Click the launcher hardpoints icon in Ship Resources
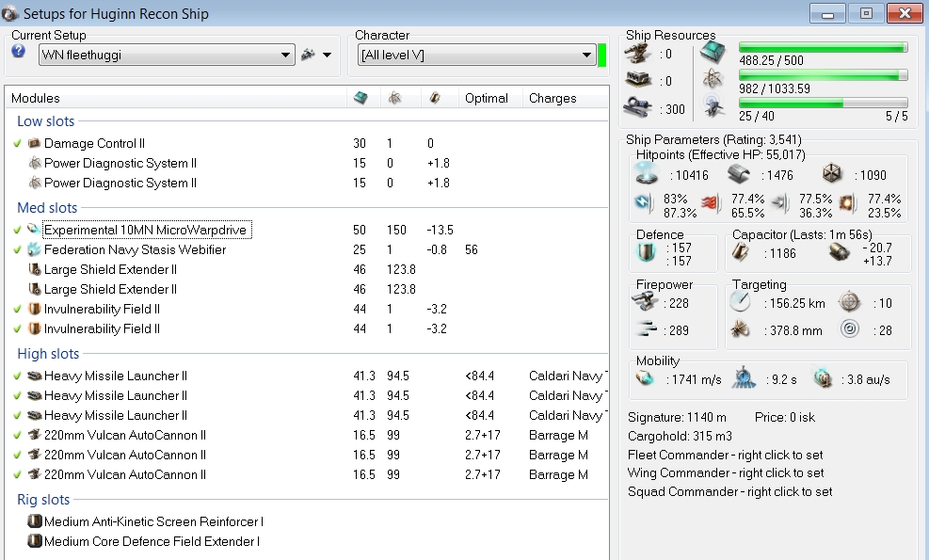Screen dimensions: 929x560 click(637, 79)
